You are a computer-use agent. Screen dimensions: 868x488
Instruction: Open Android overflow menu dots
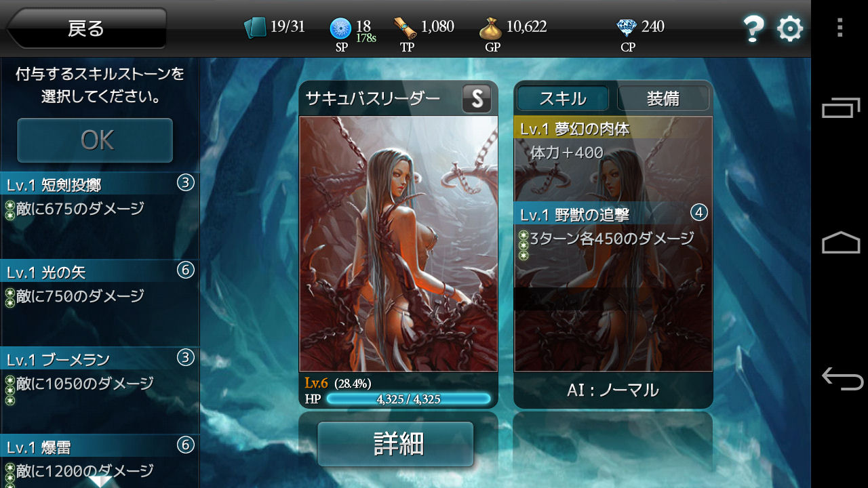[x=840, y=27]
